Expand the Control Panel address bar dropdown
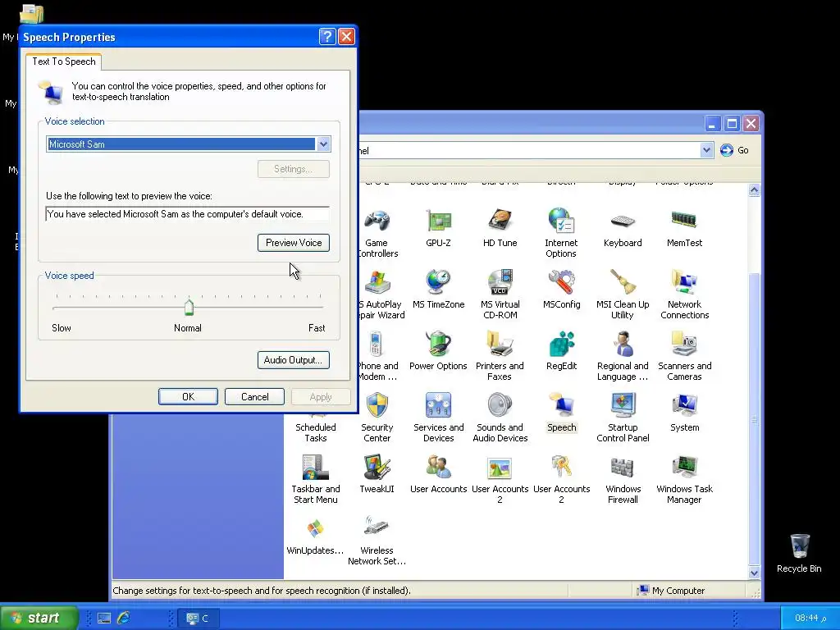 coord(706,151)
